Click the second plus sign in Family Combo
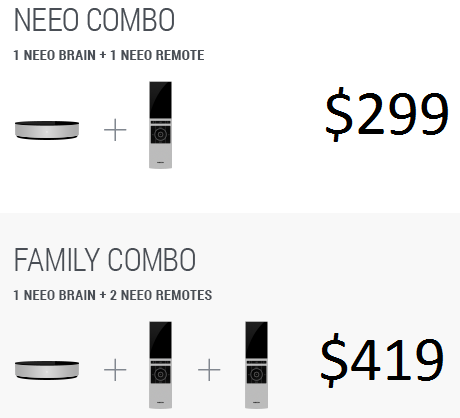Screen dimensions: 460x418 tap(209, 370)
